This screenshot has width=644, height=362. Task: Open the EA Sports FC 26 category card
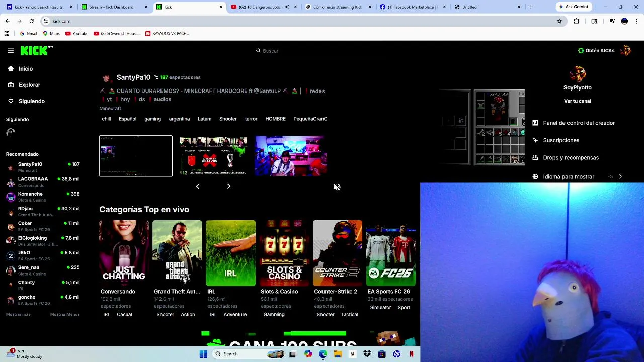tap(391, 253)
